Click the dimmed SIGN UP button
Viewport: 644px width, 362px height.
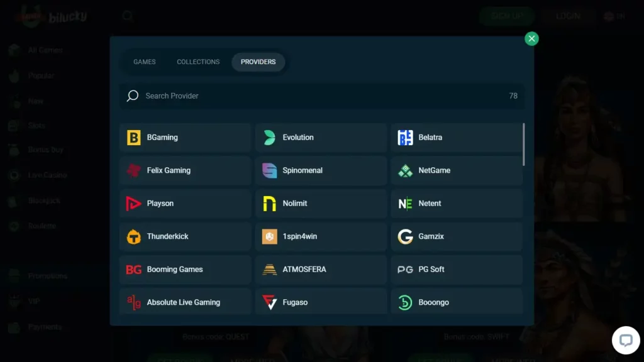click(x=506, y=16)
